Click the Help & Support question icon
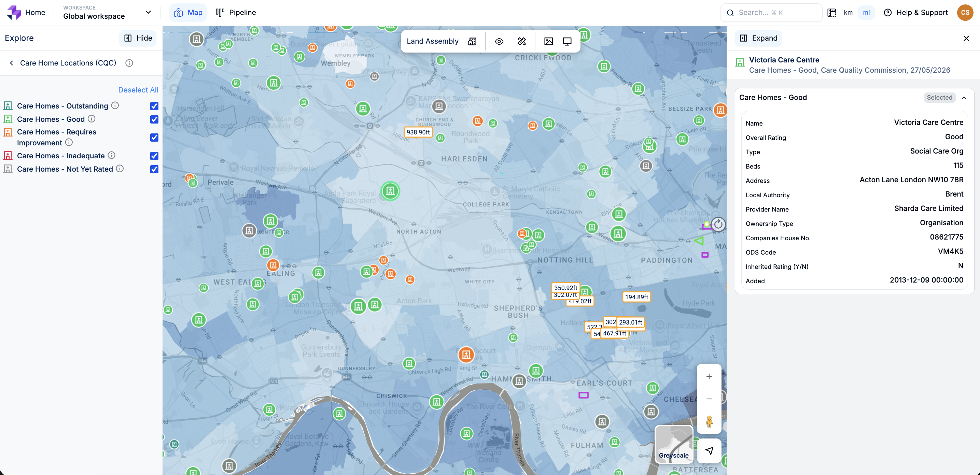The width and height of the screenshot is (980, 475). tap(887, 13)
